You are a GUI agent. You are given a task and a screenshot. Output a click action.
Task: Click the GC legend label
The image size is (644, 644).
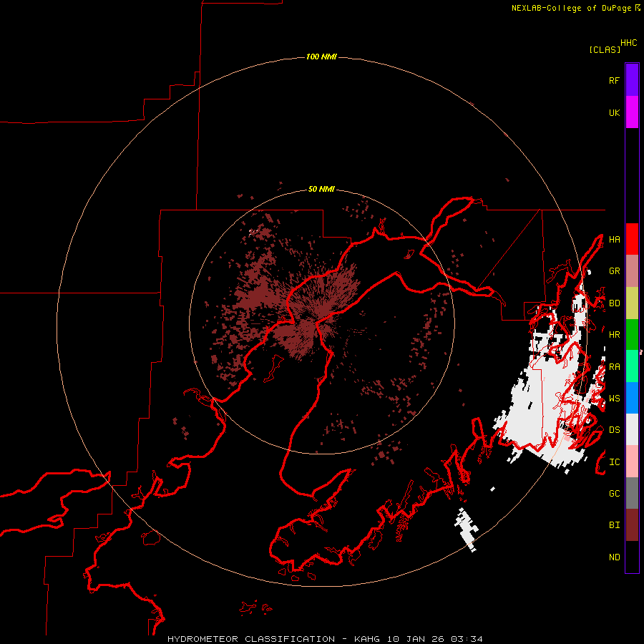[614, 493]
